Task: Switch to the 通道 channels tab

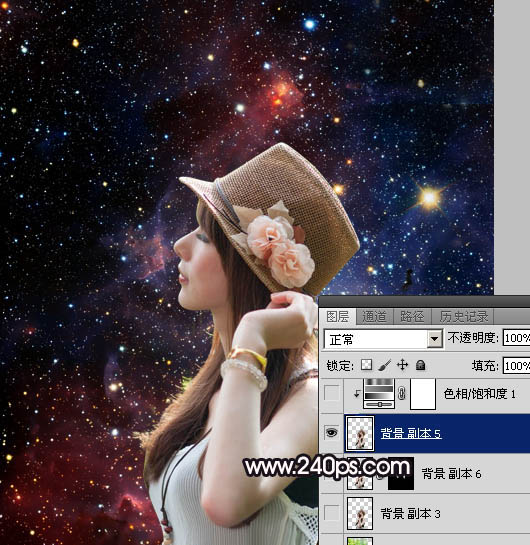Action: (374, 316)
